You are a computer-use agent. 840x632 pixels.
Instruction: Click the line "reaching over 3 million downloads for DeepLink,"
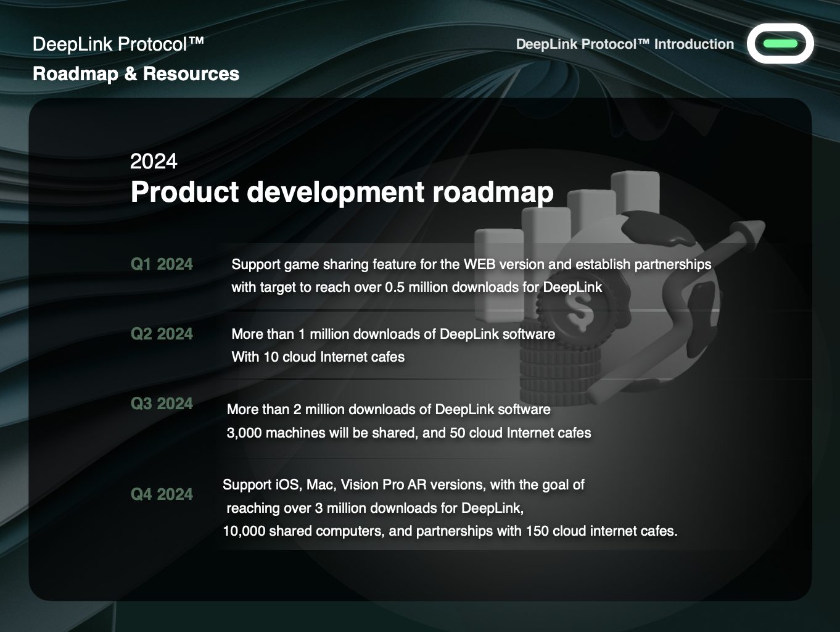coord(375,509)
